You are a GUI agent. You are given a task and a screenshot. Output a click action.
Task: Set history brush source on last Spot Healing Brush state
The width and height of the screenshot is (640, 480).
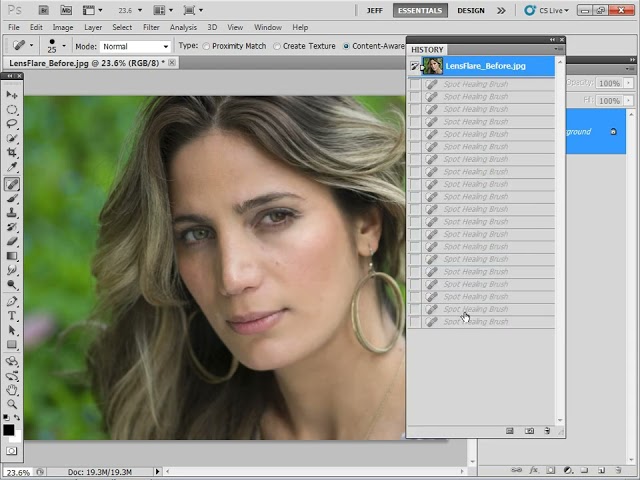pos(415,322)
